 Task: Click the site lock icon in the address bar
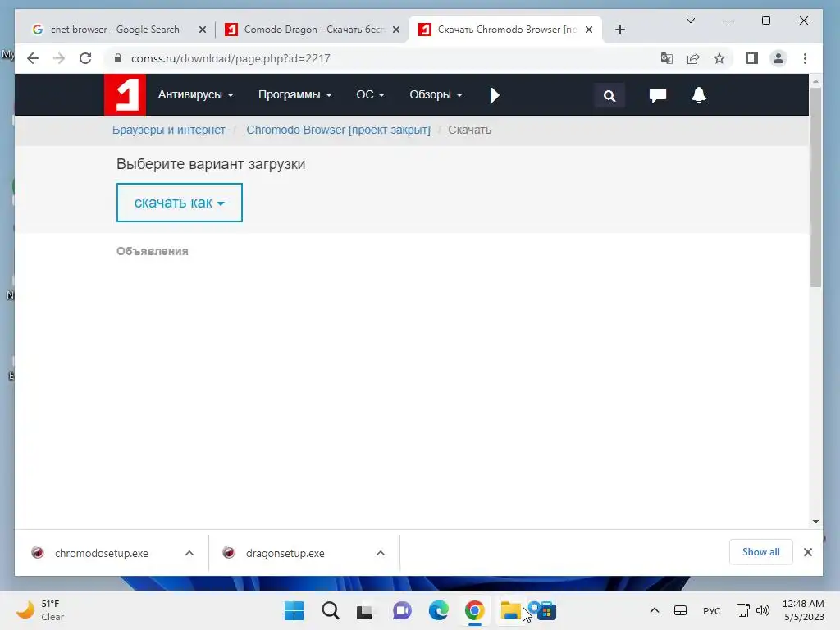coord(118,58)
